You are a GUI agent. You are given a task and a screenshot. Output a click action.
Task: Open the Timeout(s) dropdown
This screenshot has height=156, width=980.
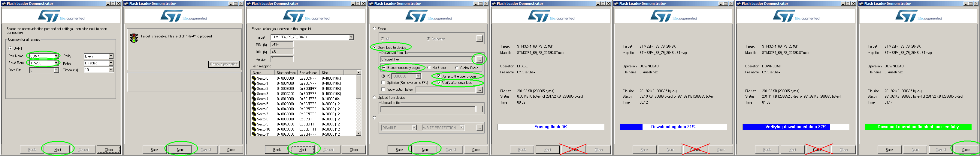(111, 70)
